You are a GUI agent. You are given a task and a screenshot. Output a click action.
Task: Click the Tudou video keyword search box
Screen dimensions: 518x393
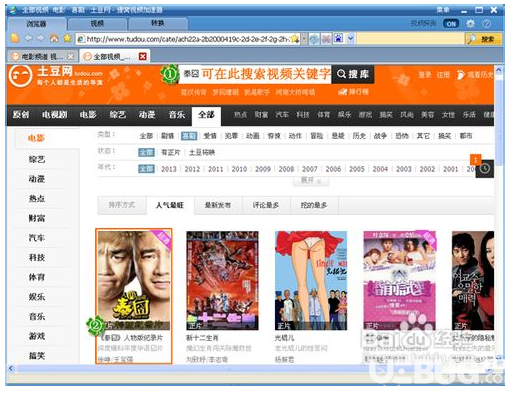pos(255,74)
